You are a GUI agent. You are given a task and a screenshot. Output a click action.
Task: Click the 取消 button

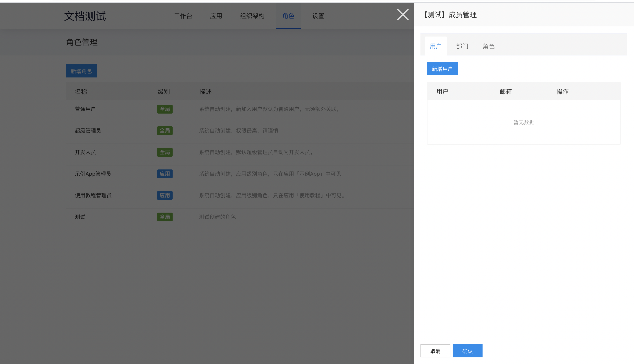[x=435, y=351]
